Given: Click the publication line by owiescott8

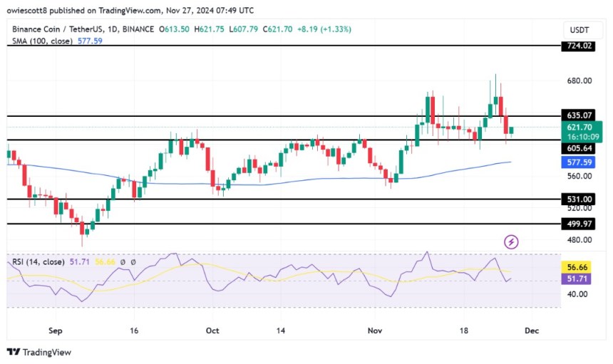Looking at the screenshot, I should (x=130, y=11).
